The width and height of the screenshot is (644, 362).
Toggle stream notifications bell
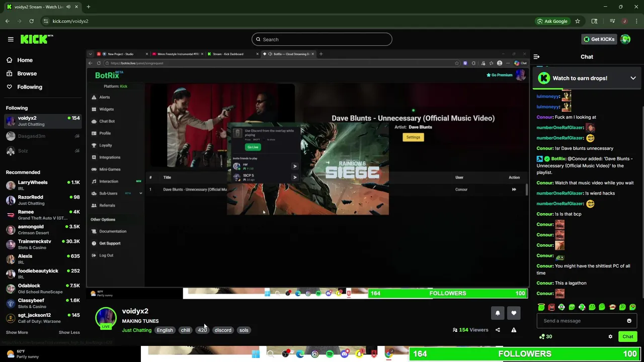click(x=498, y=313)
